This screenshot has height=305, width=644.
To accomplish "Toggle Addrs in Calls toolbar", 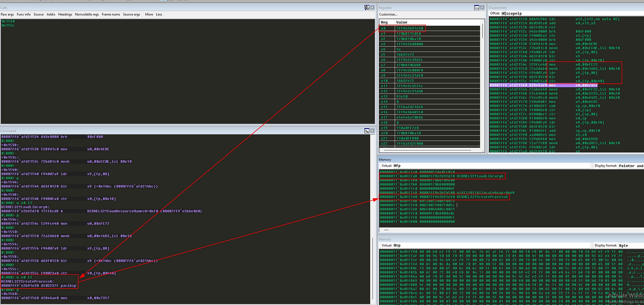I will (x=51, y=14).
